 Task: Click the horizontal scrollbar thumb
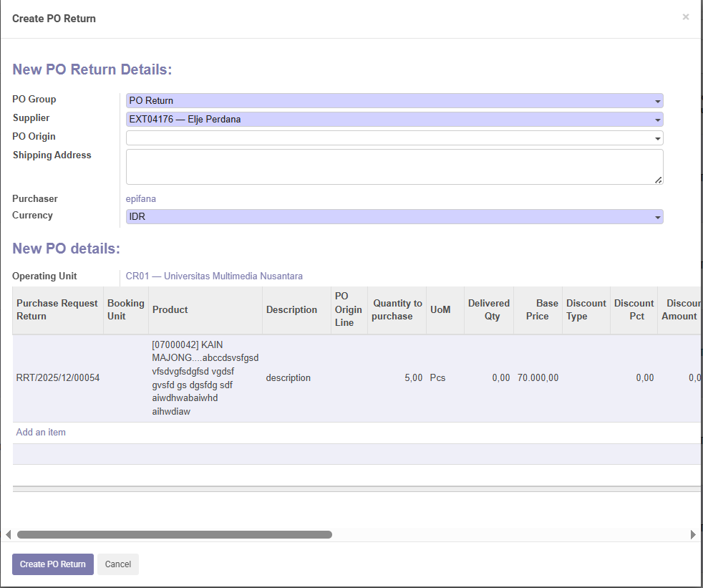click(x=174, y=534)
